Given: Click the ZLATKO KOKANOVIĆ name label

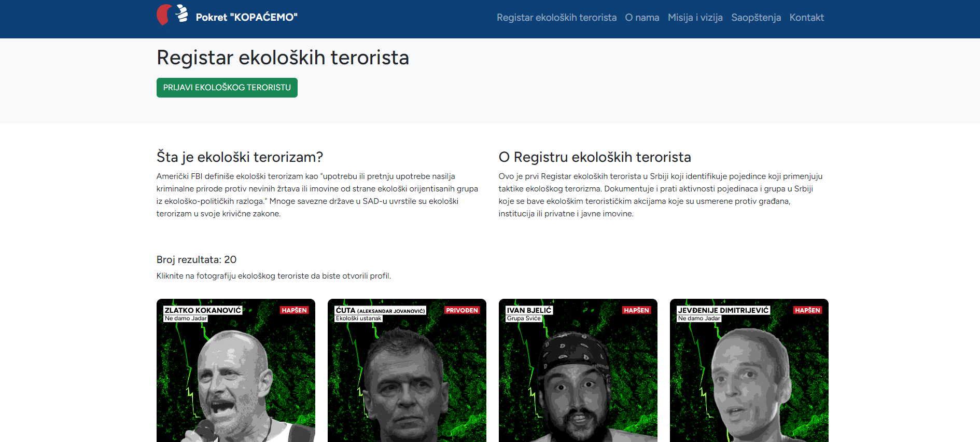Looking at the screenshot, I should (203, 310).
